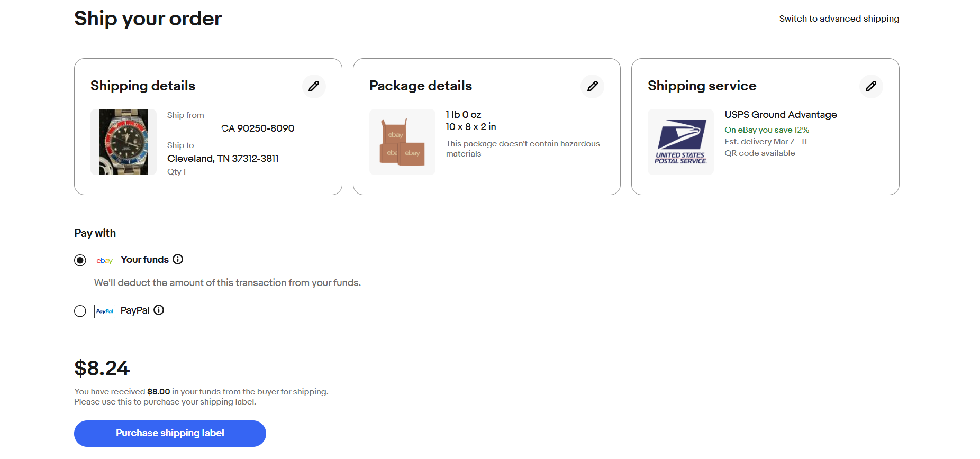Select Your funds payment option

pyautogui.click(x=80, y=260)
